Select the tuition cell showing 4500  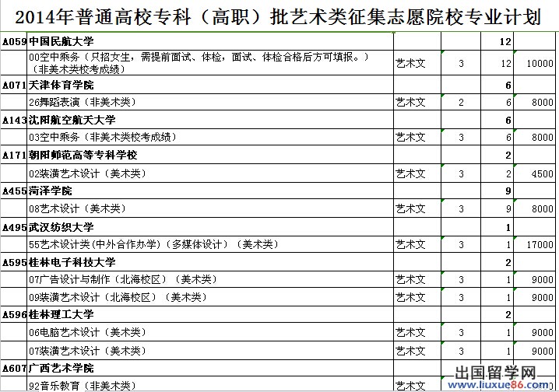(538, 173)
